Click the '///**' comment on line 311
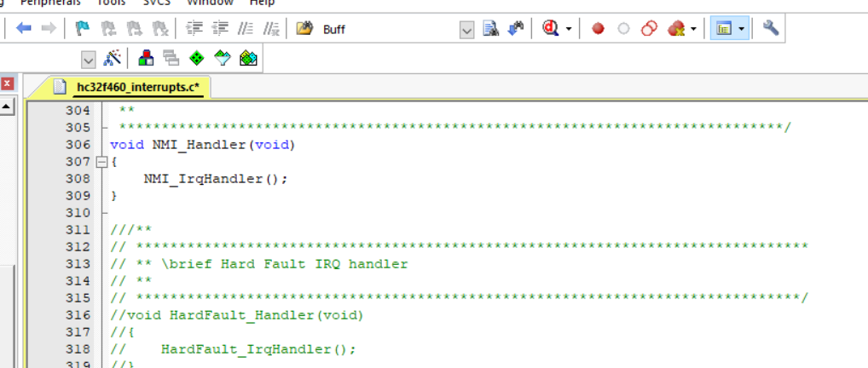This screenshot has width=868, height=368. click(x=131, y=230)
